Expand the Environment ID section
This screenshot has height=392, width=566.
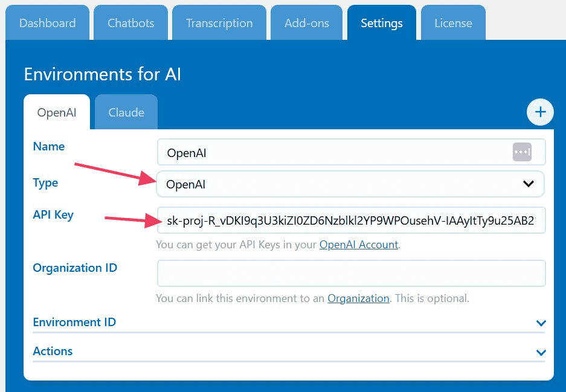289,323
